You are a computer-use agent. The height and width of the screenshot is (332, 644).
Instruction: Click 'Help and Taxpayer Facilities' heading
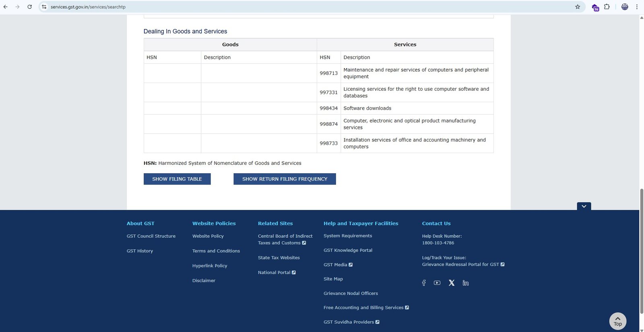click(x=361, y=224)
